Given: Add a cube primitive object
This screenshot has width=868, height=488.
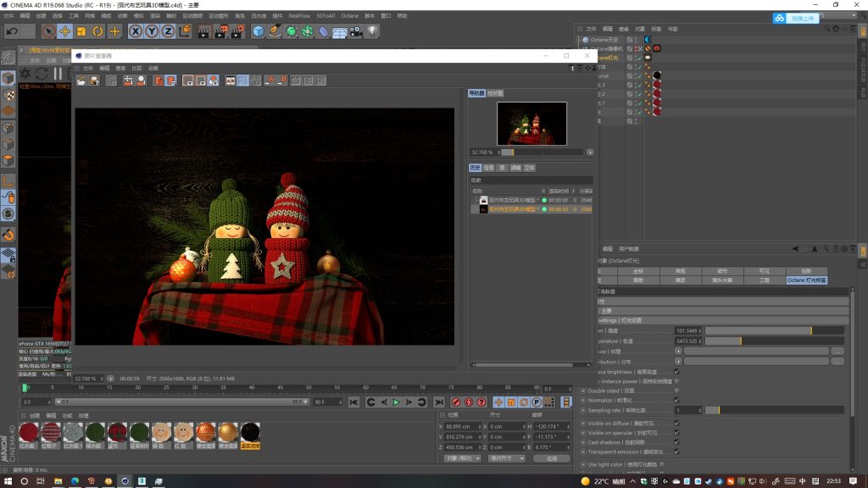Looking at the screenshot, I should 259,31.
